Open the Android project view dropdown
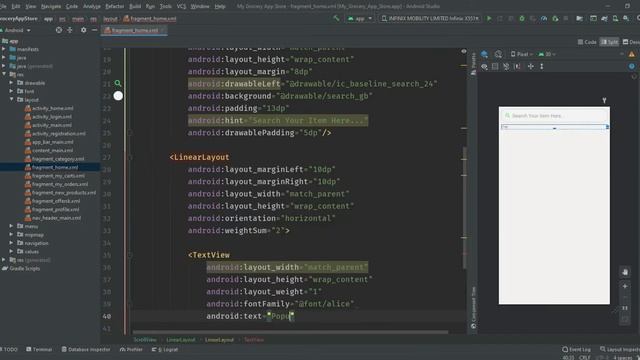This screenshot has width=640, height=360. (16, 30)
